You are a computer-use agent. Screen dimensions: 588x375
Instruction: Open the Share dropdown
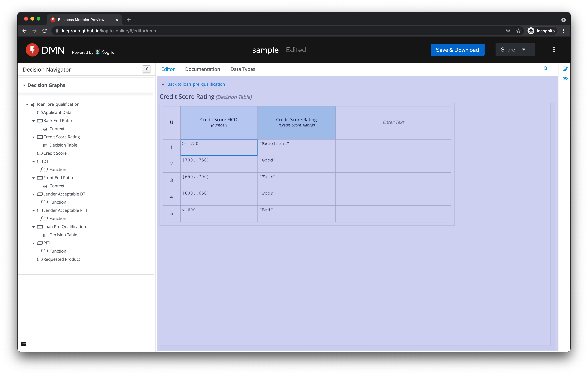[515, 50]
